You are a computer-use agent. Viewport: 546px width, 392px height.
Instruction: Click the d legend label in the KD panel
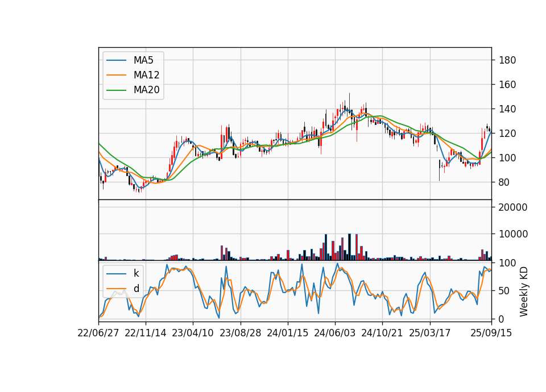(136, 289)
